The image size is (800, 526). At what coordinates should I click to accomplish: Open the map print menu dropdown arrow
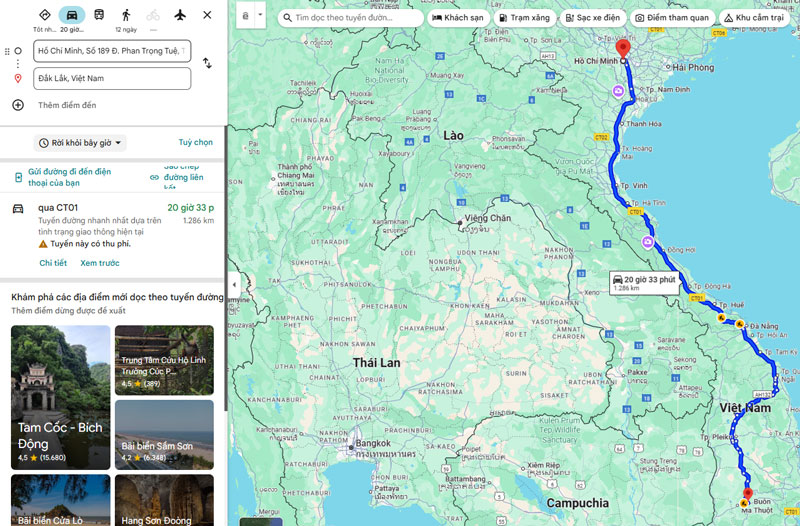pos(260,16)
